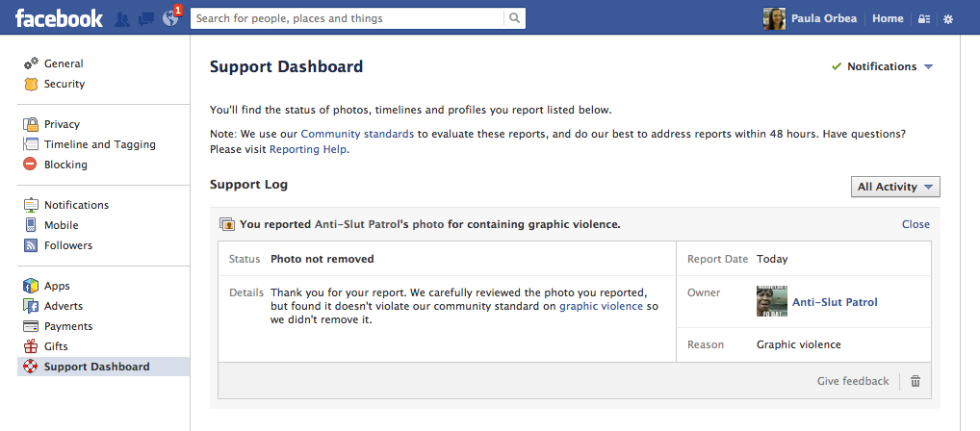Image resolution: width=980 pixels, height=431 pixels.
Task: Visit the Reporting Help link
Action: click(x=307, y=149)
